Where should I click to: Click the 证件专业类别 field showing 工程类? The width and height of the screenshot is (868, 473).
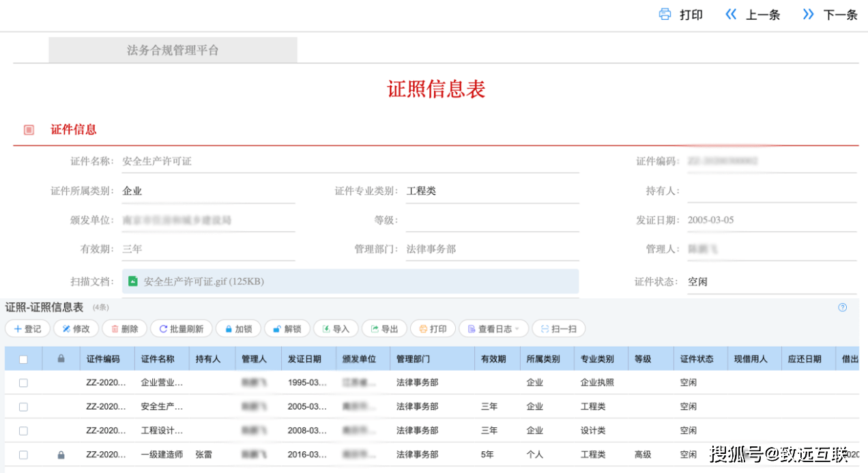(492, 191)
